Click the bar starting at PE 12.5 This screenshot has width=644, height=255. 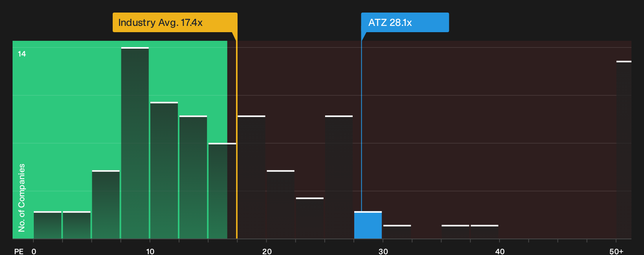[x=193, y=177]
